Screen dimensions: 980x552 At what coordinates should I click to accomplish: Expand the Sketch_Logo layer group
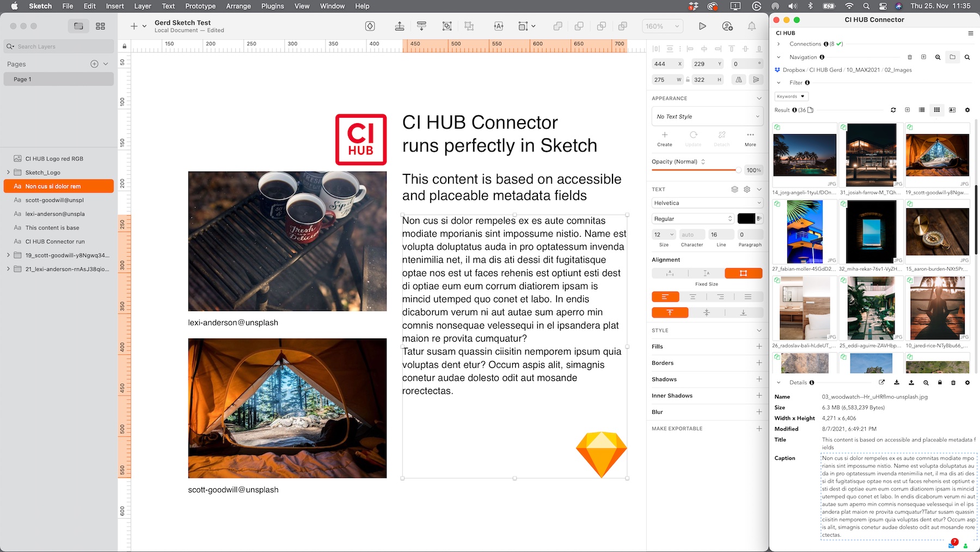click(8, 172)
